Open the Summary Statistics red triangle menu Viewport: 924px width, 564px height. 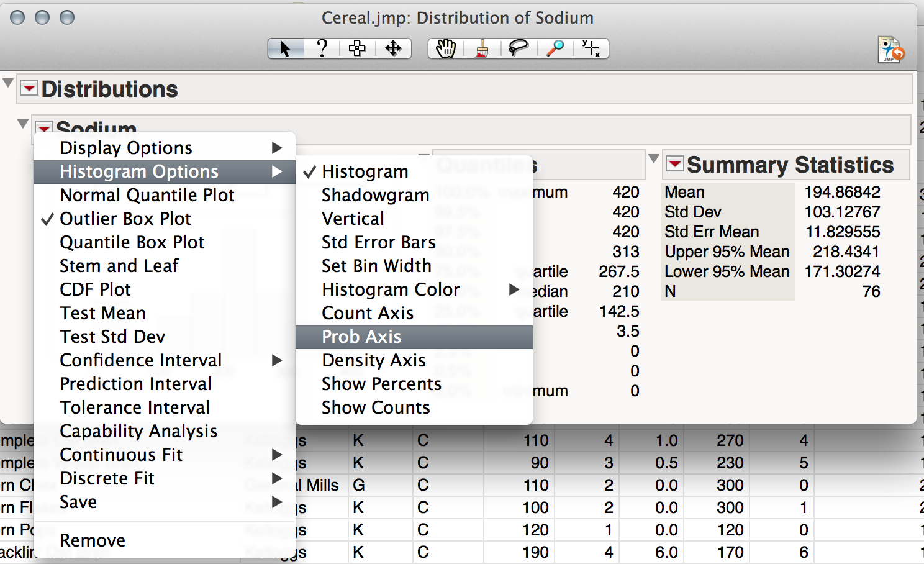[675, 164]
